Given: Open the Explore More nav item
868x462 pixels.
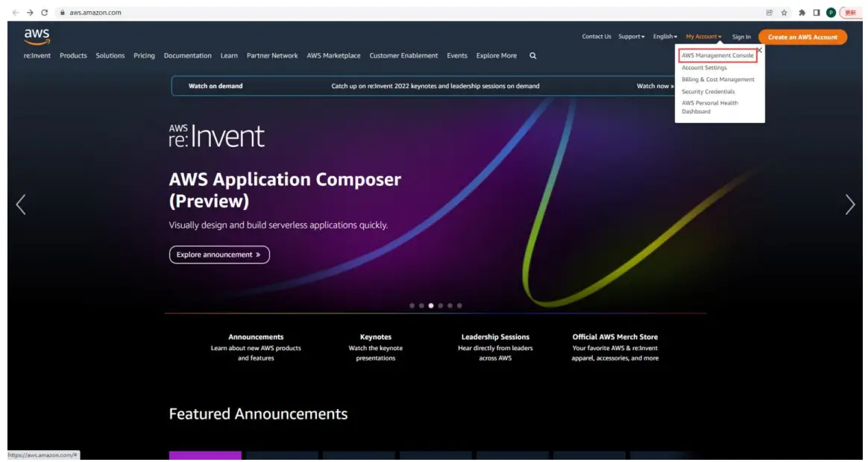Looking at the screenshot, I should click(x=497, y=56).
